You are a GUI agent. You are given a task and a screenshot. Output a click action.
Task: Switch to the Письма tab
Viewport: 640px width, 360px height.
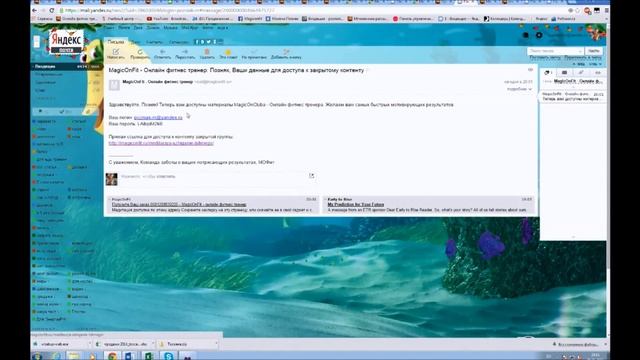pos(116,42)
